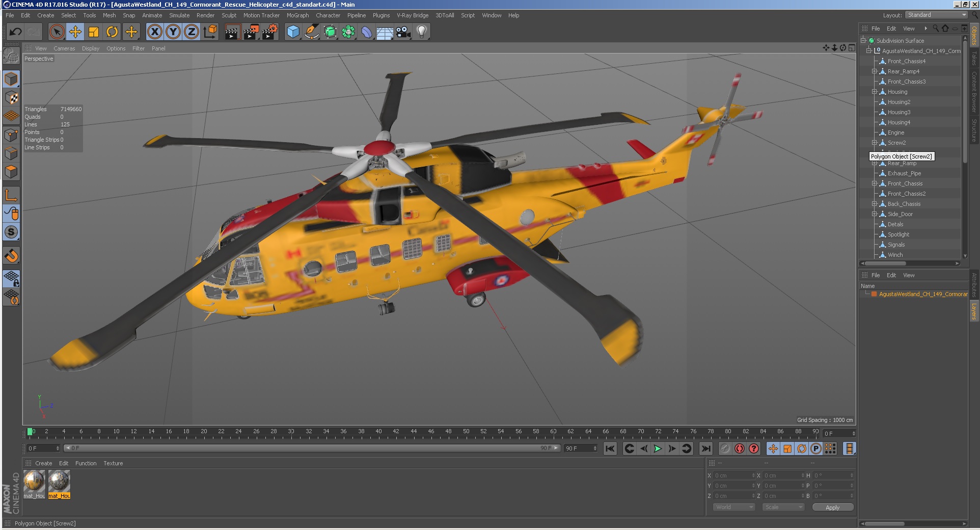Image resolution: width=980 pixels, height=530 pixels.
Task: Click Render View clapperboard icon
Action: click(x=232, y=32)
